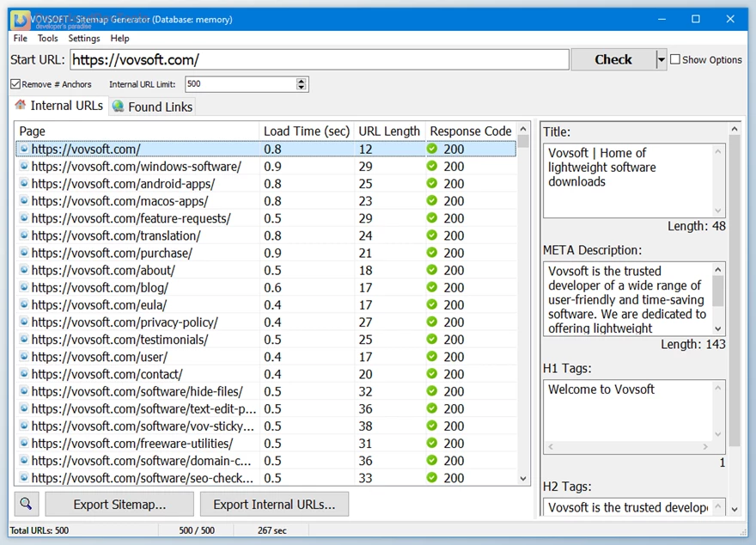Click green check icon in feature-requests row
Viewport: 756px width, 545px height.
point(432,218)
